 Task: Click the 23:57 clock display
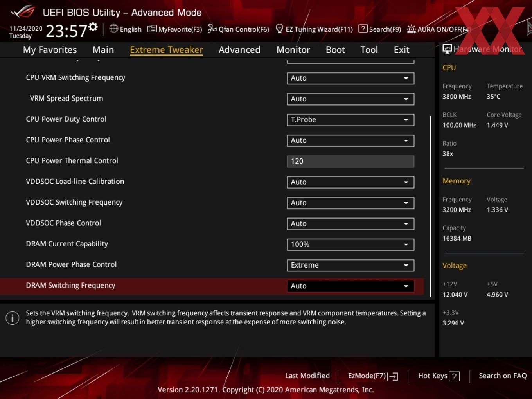click(66, 31)
